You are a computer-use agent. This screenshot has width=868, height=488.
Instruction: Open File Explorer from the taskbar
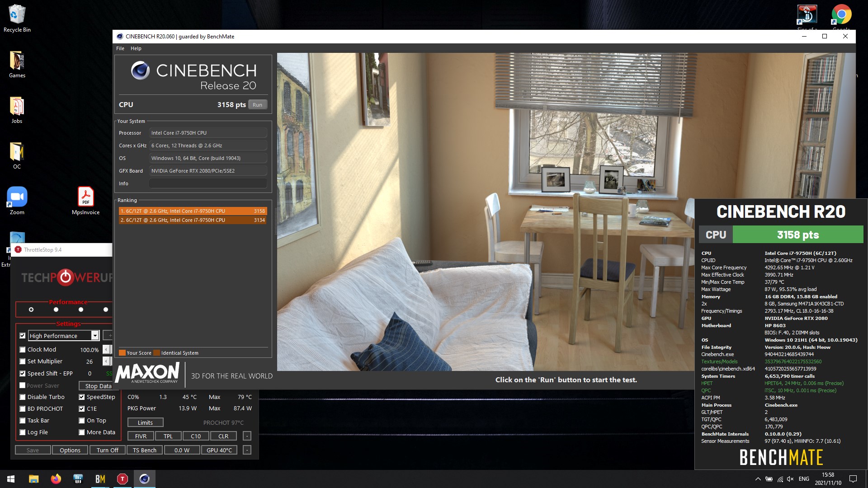(33, 479)
